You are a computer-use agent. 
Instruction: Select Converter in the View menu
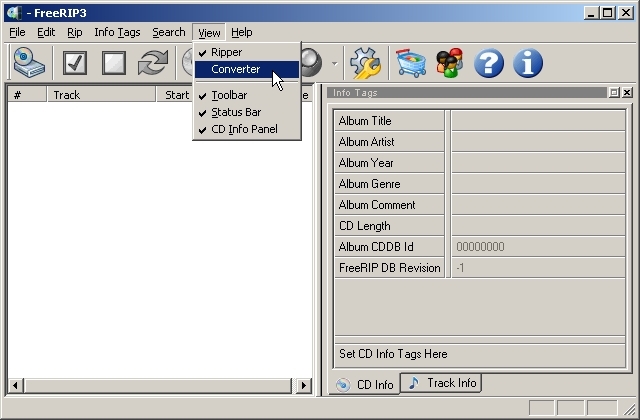247,69
